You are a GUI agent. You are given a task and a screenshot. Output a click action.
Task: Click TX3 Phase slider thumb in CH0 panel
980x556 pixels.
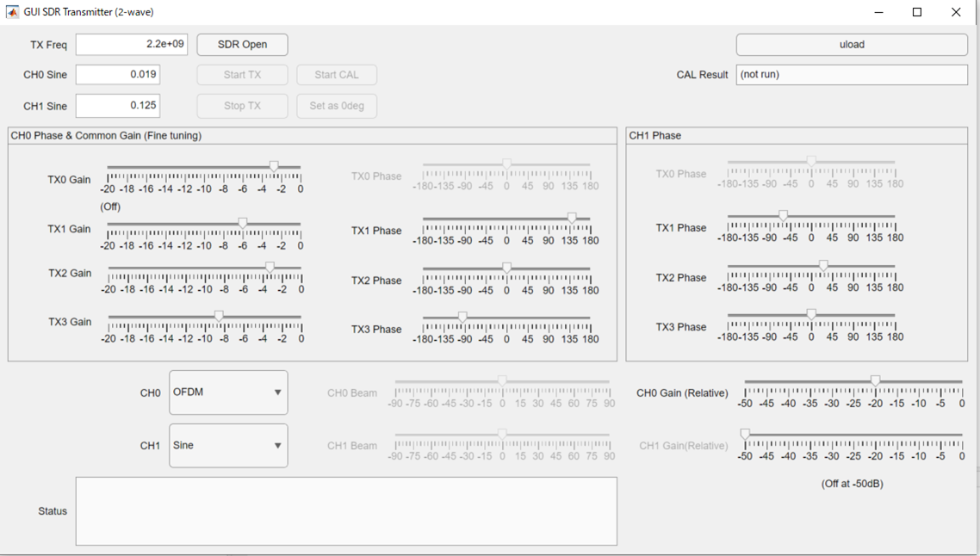coord(462,318)
